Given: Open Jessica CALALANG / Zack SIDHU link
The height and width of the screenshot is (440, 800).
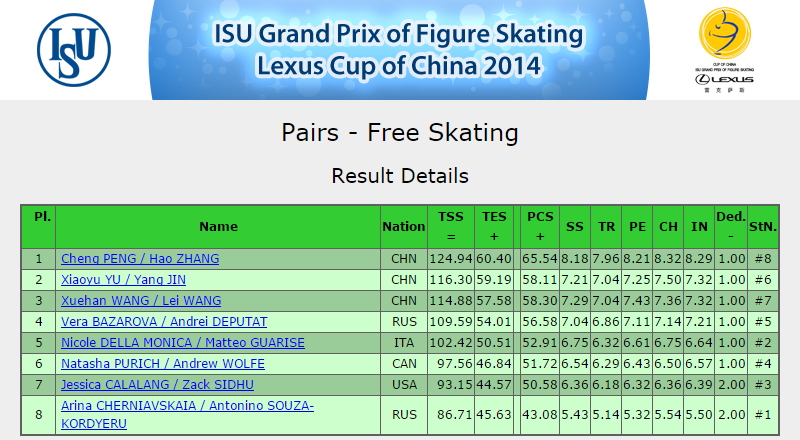Looking at the screenshot, I should tap(157, 384).
